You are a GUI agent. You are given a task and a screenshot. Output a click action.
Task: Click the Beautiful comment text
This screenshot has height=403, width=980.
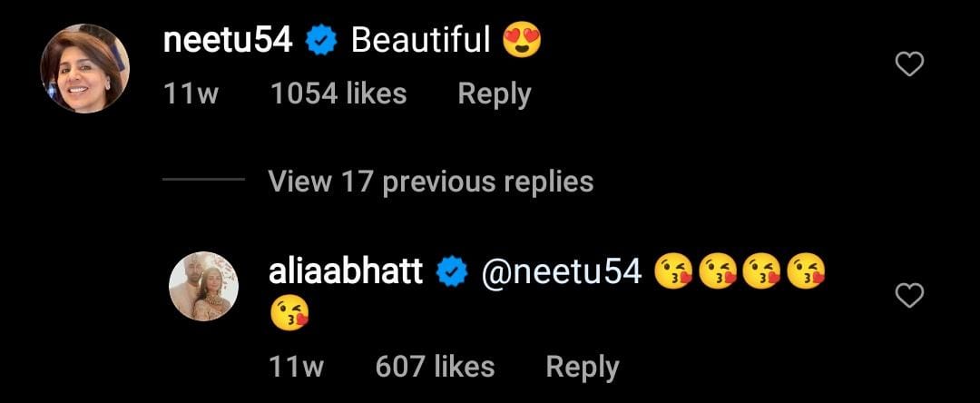[x=420, y=41]
